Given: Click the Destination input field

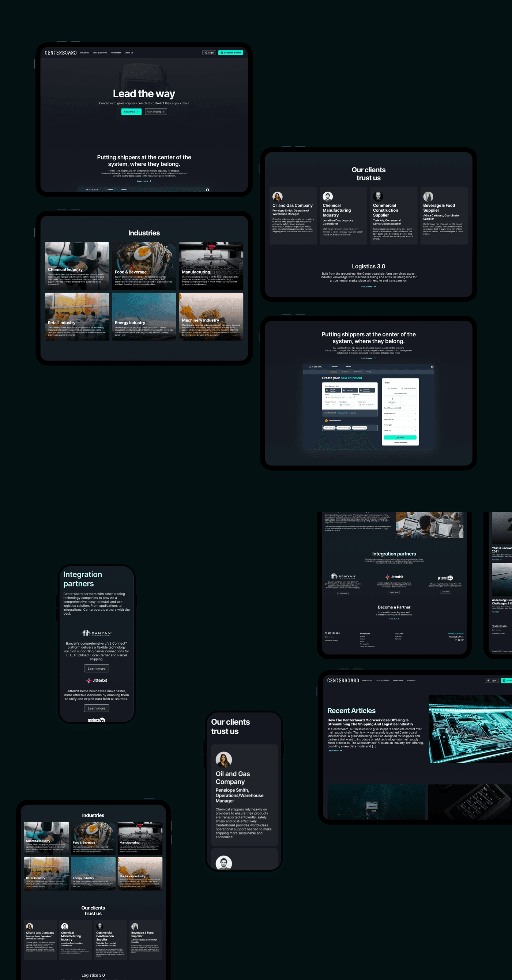Looking at the screenshot, I should tap(364, 397).
